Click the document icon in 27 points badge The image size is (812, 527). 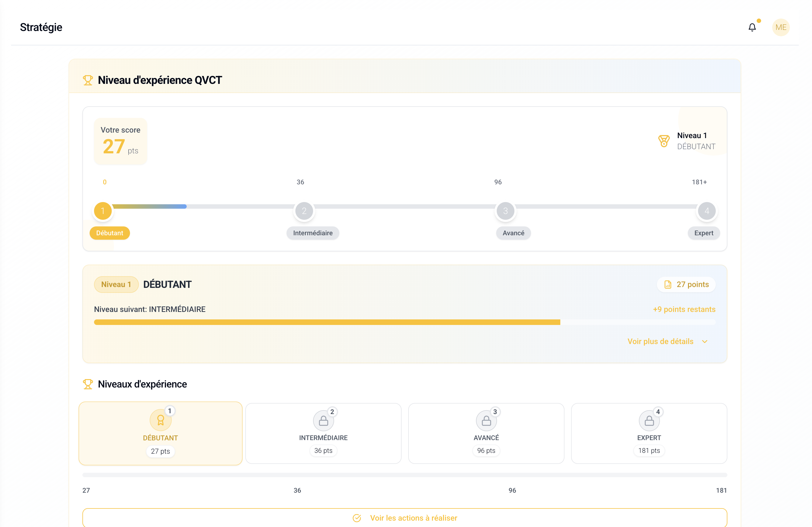668,285
